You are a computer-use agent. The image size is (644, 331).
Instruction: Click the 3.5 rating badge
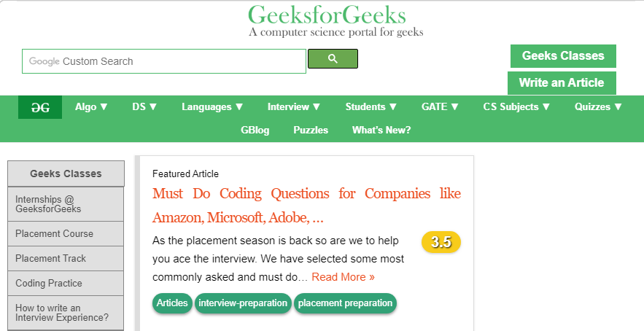(441, 242)
